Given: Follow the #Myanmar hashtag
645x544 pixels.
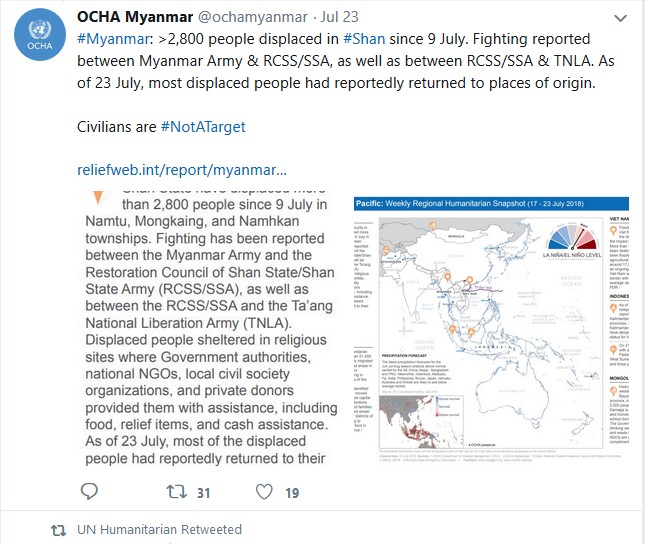Looking at the screenshot, I should [110, 39].
